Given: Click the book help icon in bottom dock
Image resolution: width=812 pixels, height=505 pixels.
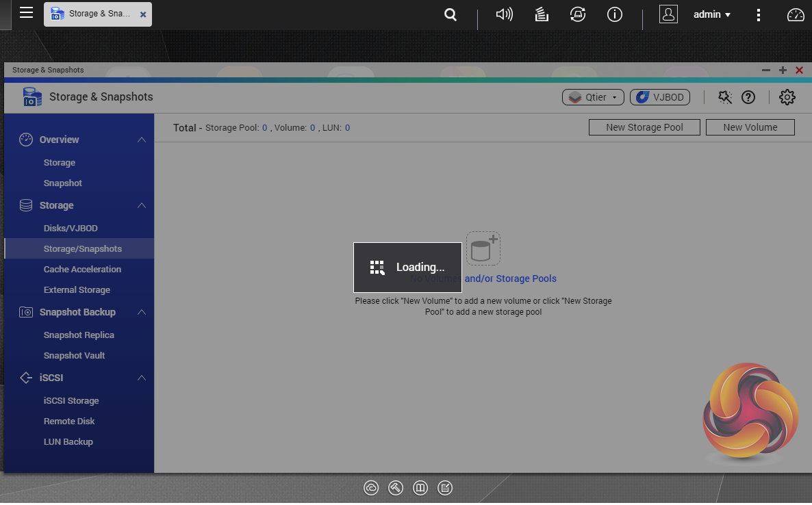Looking at the screenshot, I should 420,488.
